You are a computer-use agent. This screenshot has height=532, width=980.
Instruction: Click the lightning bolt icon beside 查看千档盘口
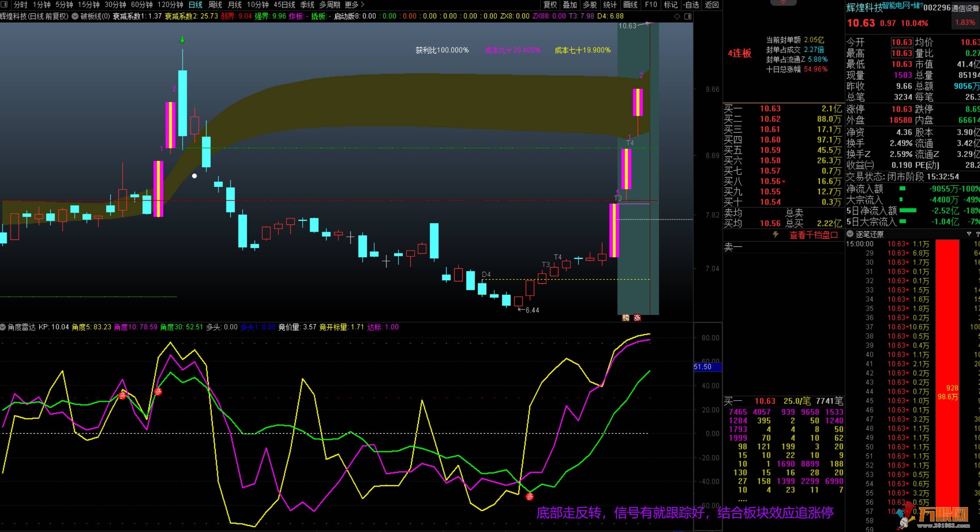pyautogui.click(x=776, y=234)
